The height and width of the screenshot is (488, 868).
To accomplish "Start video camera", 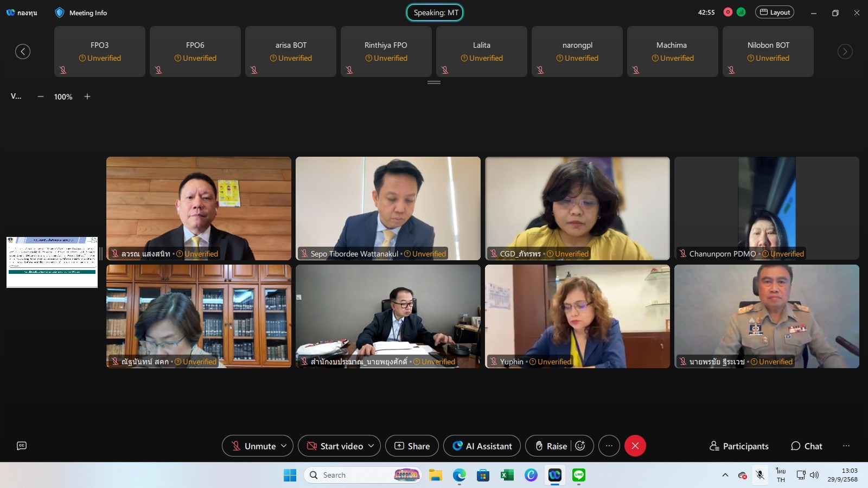I will point(335,446).
